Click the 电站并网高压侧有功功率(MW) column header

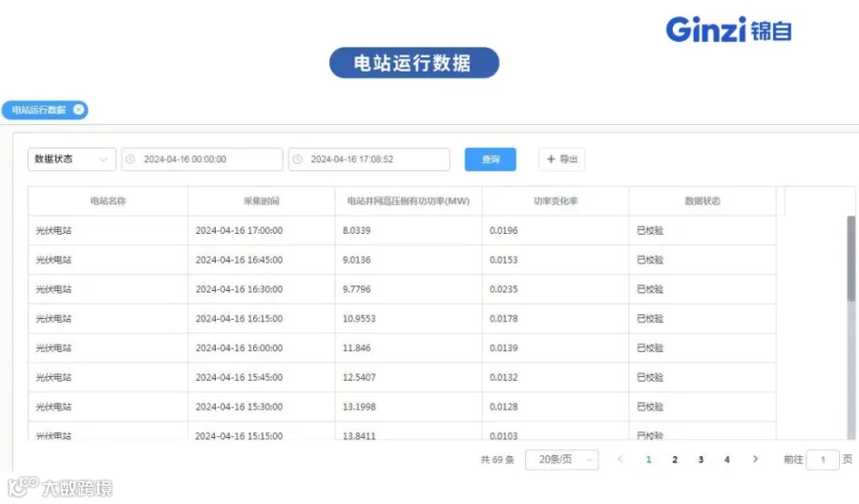tap(409, 201)
